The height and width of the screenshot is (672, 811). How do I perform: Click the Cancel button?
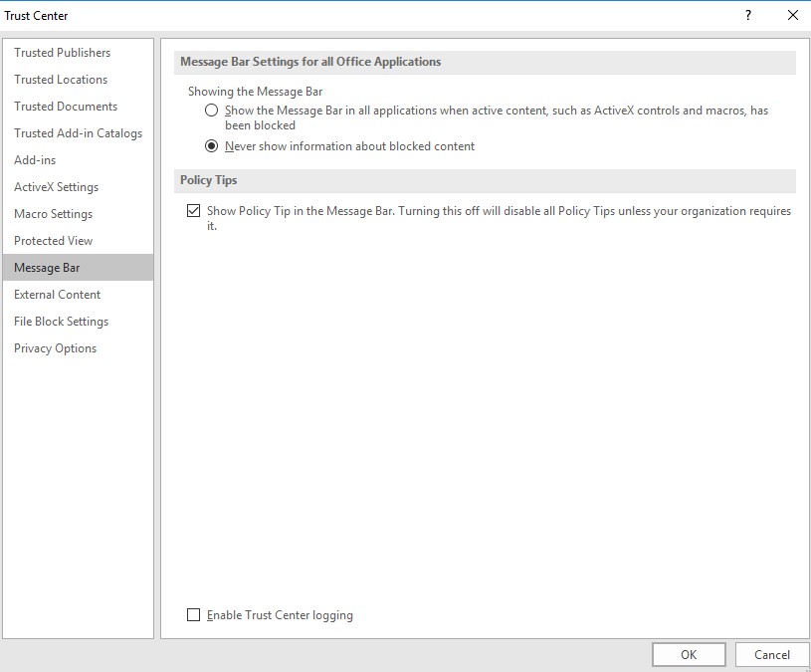click(771, 654)
